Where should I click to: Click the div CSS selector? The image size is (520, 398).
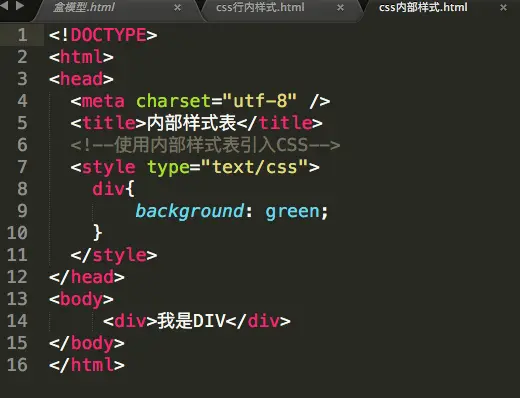108,189
